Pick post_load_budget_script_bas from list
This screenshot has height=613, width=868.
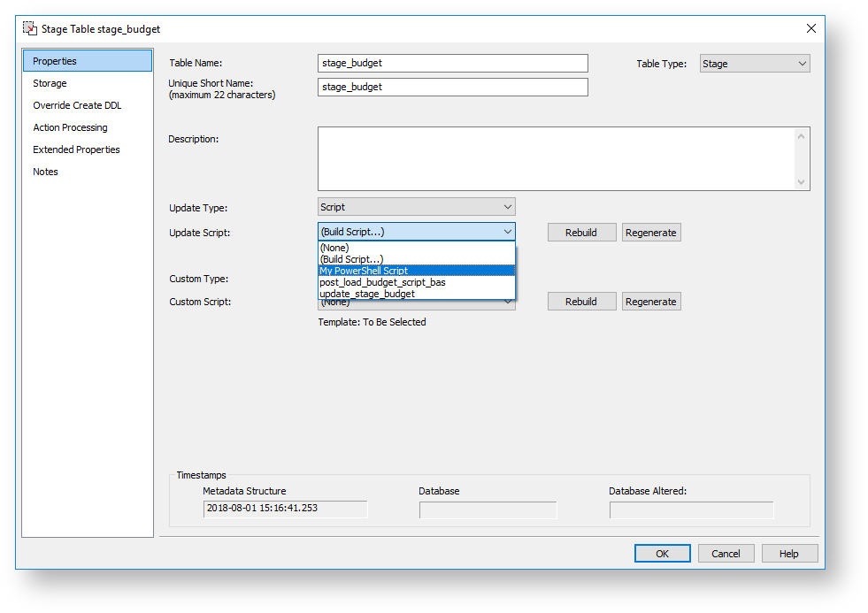point(382,282)
